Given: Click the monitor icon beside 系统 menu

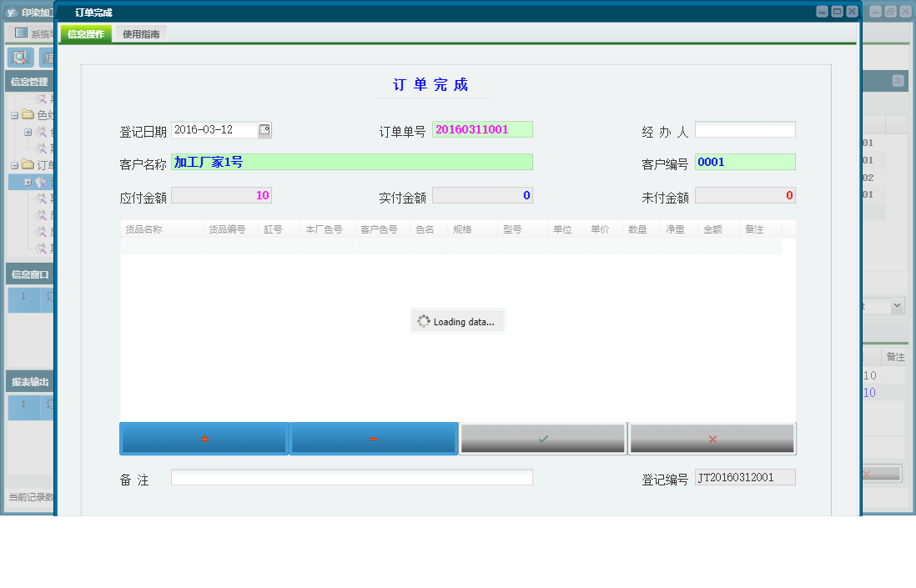Looking at the screenshot, I should [x=21, y=33].
